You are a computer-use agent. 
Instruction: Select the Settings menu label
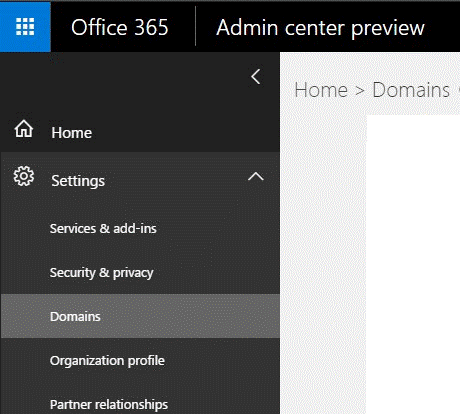78,181
